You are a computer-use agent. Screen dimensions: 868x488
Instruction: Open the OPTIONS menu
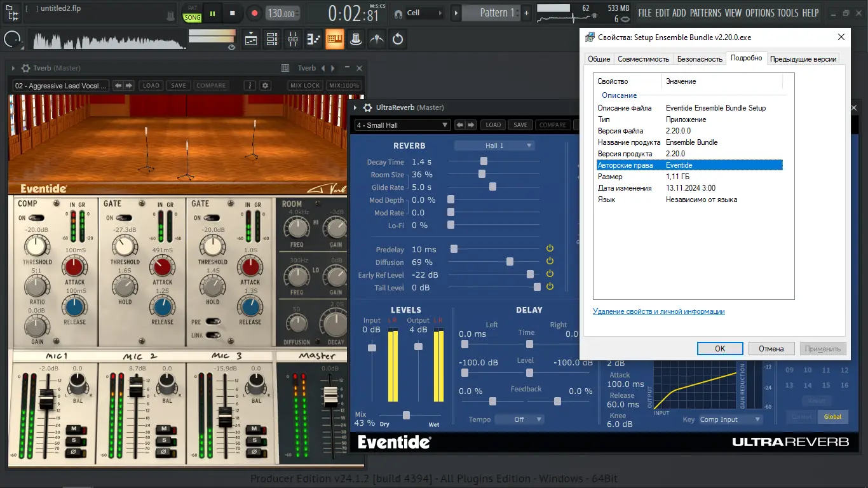[760, 13]
